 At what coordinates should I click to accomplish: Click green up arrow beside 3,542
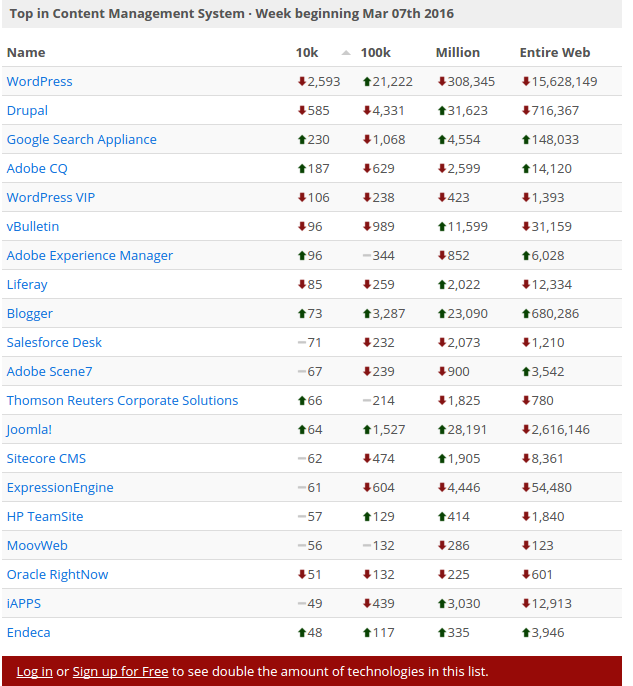[526, 371]
